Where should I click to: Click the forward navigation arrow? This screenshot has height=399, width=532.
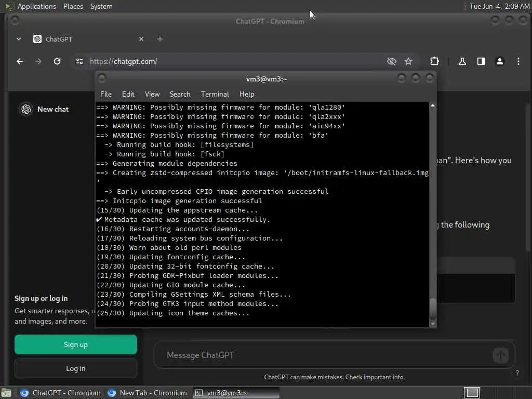[x=38, y=61]
